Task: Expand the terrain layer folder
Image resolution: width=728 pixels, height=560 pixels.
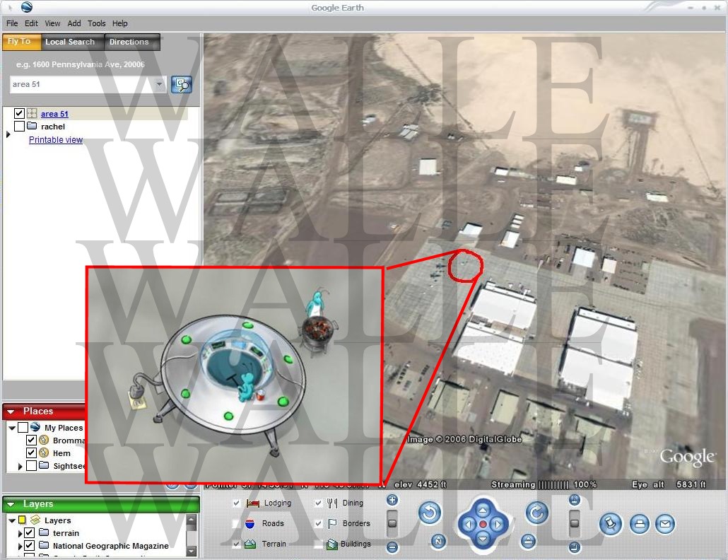Action: pos(20,533)
